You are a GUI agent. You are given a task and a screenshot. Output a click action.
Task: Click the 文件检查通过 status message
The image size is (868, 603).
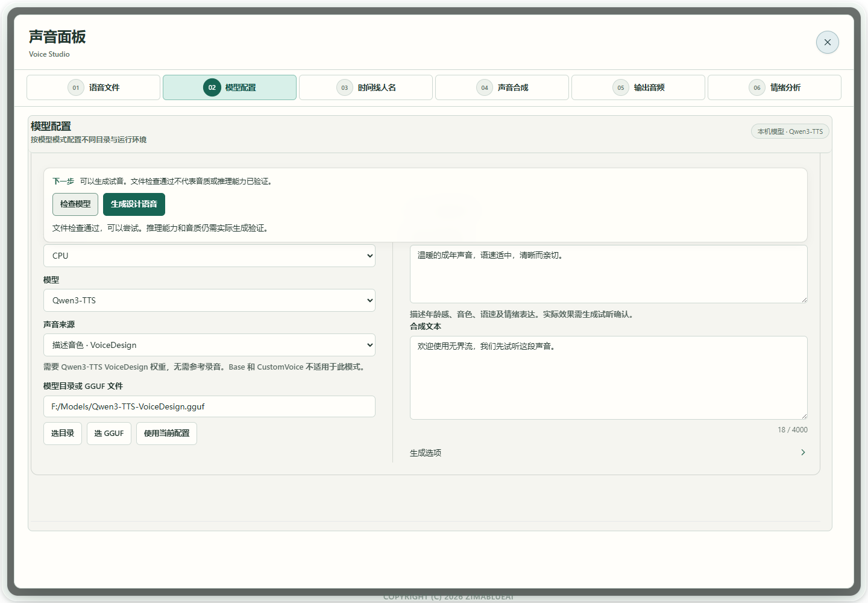[x=162, y=228]
